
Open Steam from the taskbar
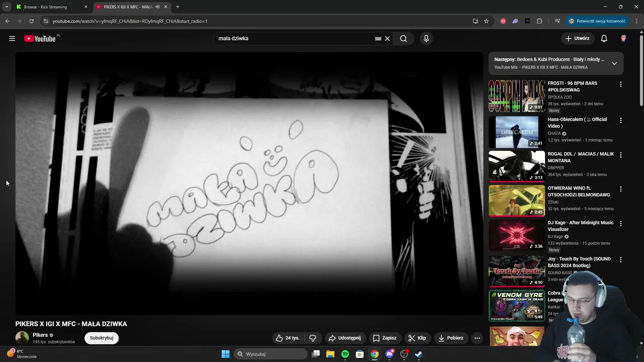pos(419,354)
